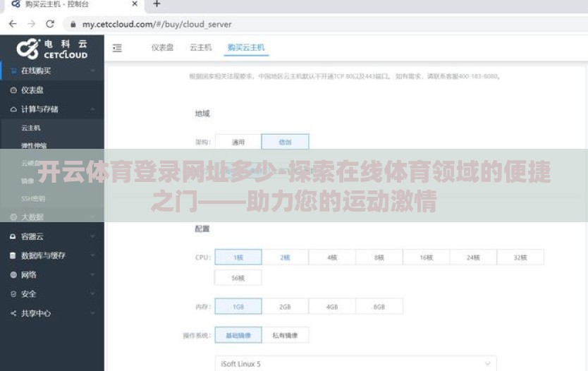
Task: Choose 2核 CPU
Action: pos(285,257)
